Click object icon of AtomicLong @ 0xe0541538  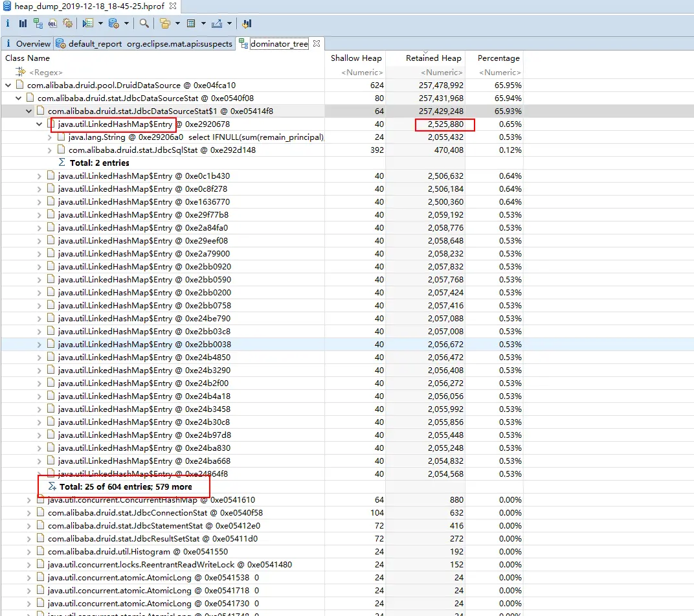point(41,577)
